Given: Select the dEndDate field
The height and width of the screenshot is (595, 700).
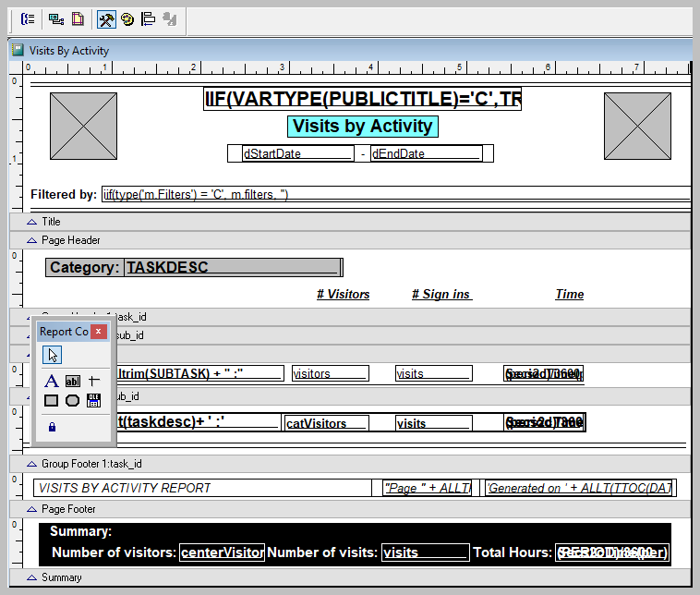Looking at the screenshot, I should [427, 153].
